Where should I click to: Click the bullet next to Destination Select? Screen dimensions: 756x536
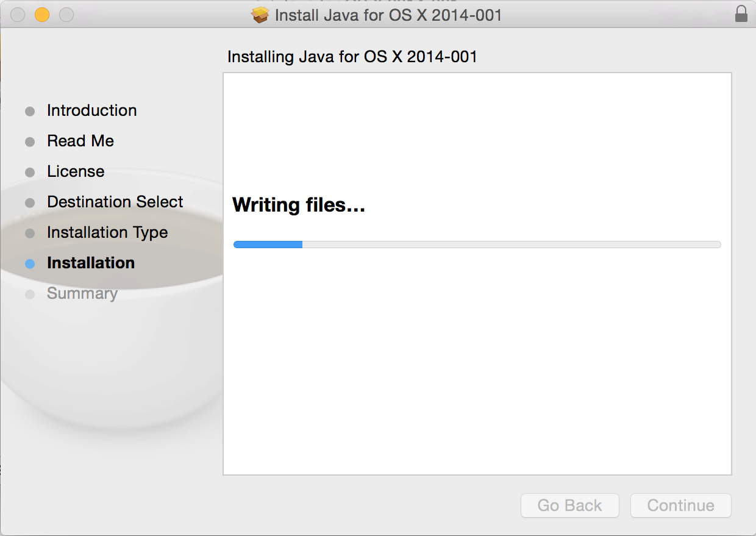click(30, 203)
